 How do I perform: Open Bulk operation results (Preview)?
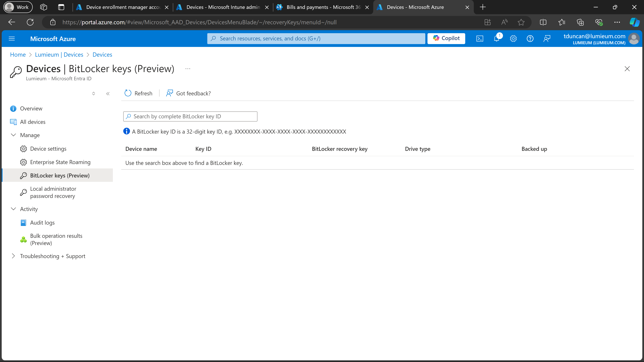click(56, 239)
